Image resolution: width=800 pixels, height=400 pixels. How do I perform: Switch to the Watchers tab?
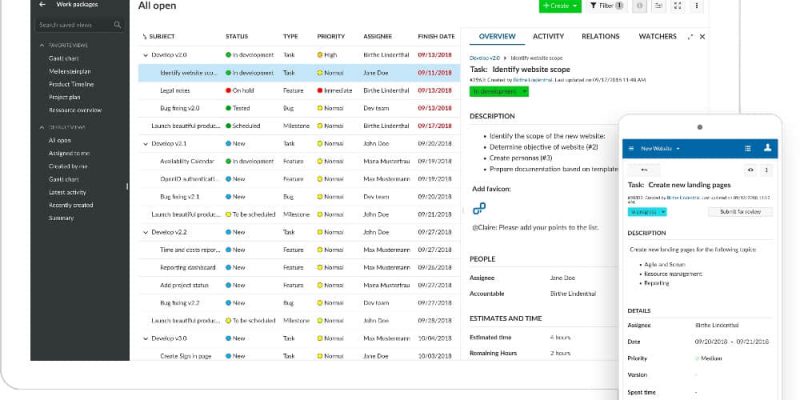(657, 37)
